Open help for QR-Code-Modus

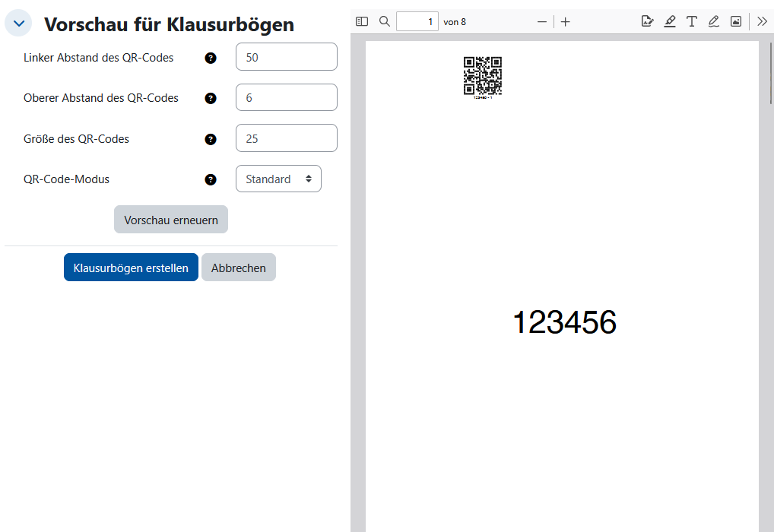pyautogui.click(x=211, y=179)
